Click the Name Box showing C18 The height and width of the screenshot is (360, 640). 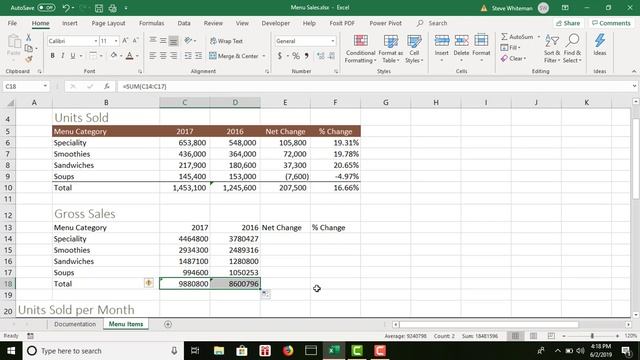pyautogui.click(x=25, y=87)
